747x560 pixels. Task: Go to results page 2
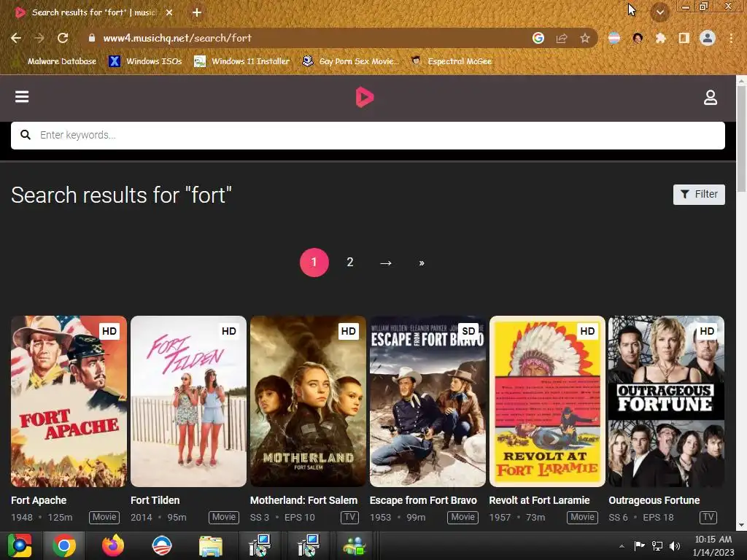350,262
